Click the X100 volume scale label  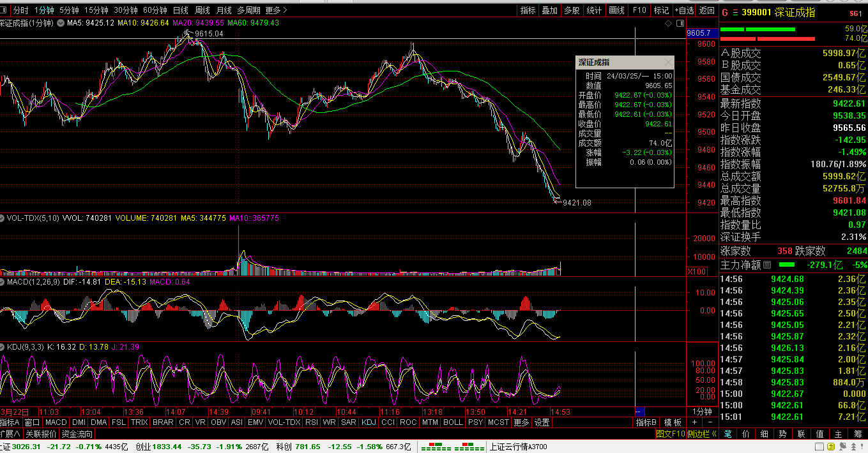tap(696, 272)
